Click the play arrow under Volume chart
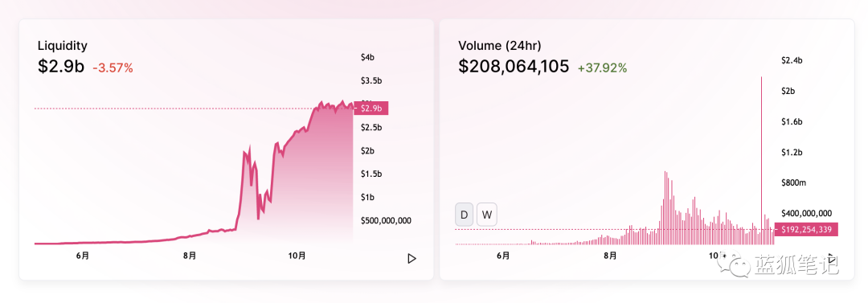Image resolution: width=868 pixels, height=303 pixels. [x=832, y=258]
